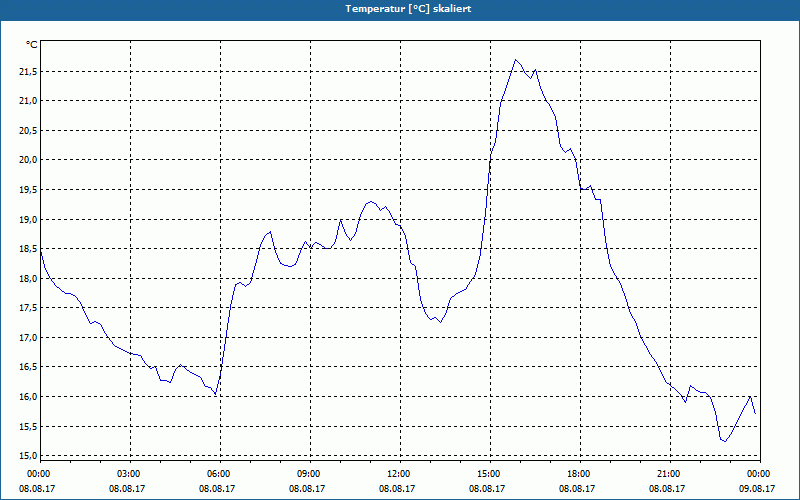Select the 08.08.17 date under 09:00
The image size is (800, 500).
(x=307, y=488)
